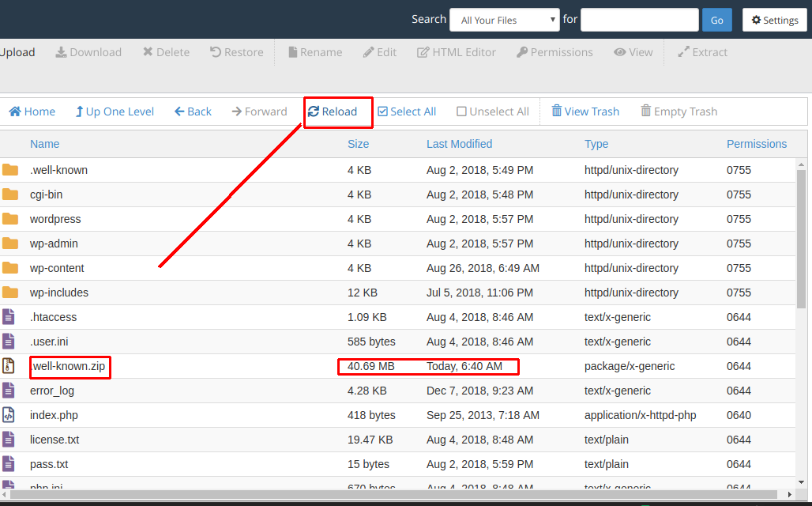Screen dimensions: 812x506
Task: Open the HTML Editor icon
Action: tap(423, 52)
